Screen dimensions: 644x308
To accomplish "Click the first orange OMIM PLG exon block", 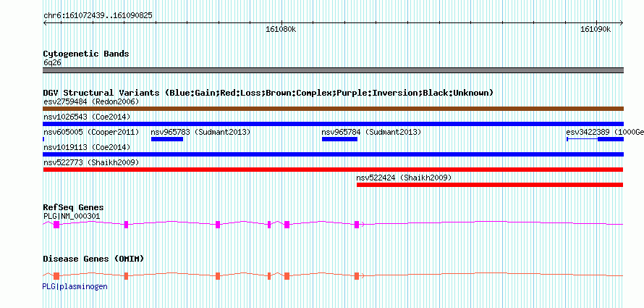I will pyautogui.click(x=56, y=276).
